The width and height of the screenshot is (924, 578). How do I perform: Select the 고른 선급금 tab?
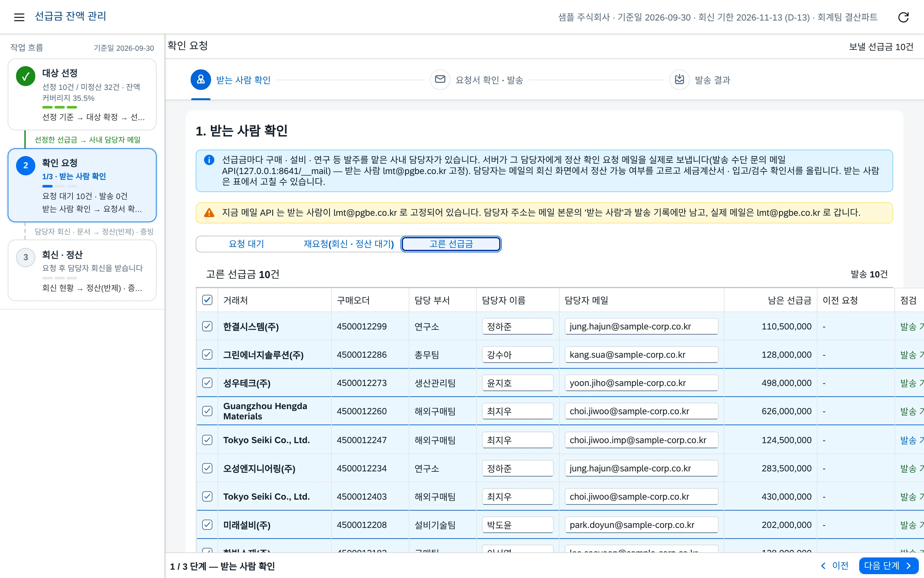(x=451, y=244)
